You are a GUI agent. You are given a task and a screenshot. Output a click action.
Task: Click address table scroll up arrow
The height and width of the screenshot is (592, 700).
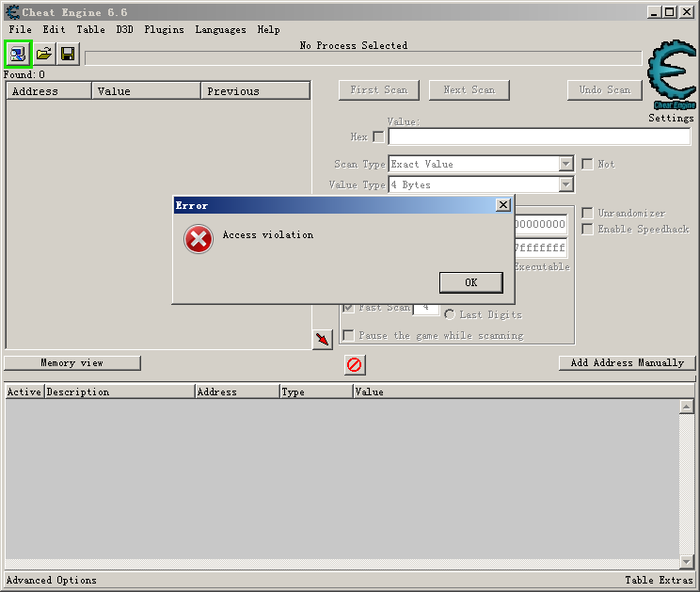tap(686, 407)
